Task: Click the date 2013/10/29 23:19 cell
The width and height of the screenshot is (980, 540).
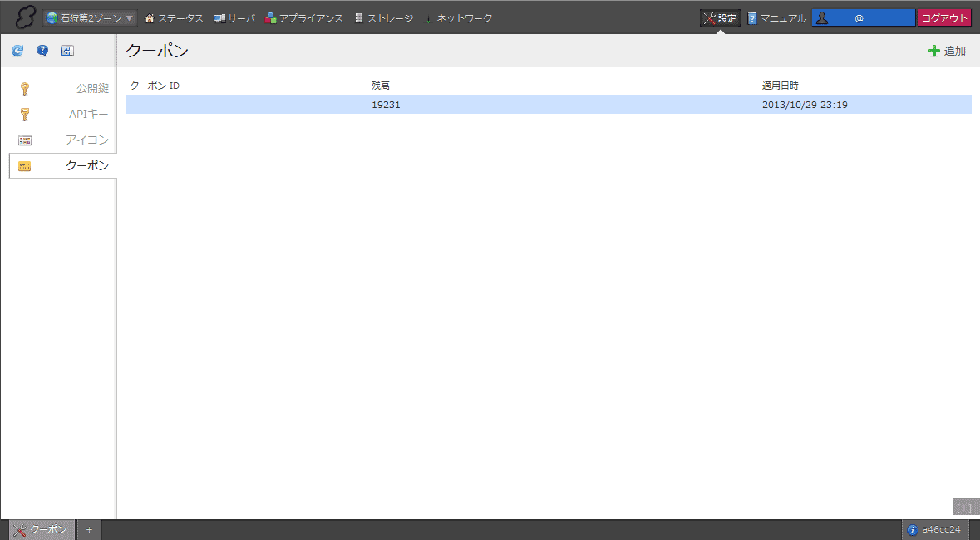Action: point(805,105)
